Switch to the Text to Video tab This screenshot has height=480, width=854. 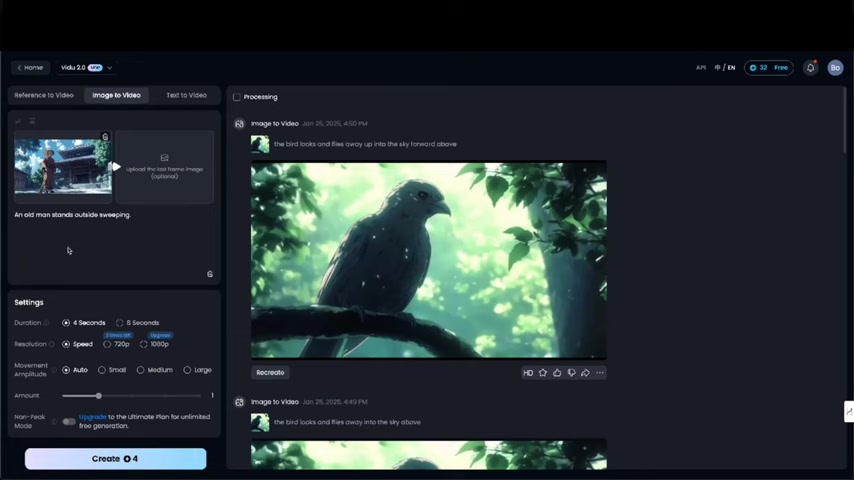click(x=186, y=95)
